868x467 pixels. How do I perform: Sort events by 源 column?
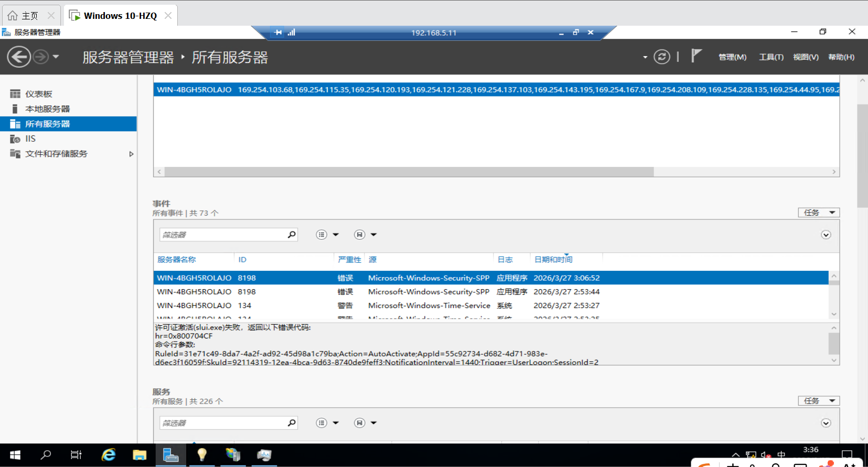(372, 260)
